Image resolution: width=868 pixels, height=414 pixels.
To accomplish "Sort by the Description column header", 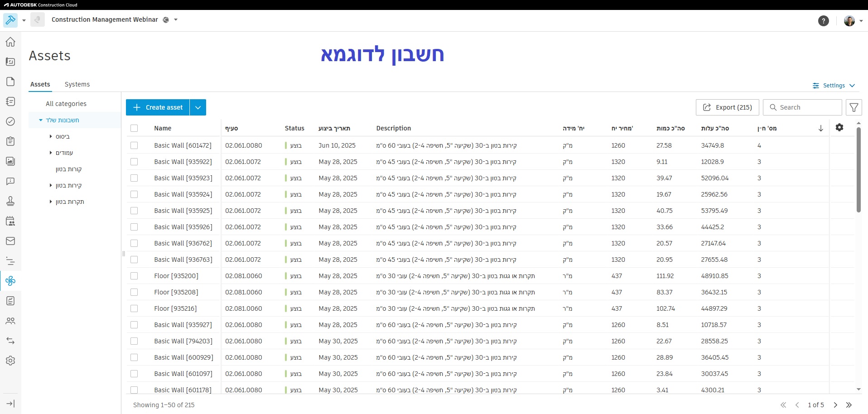I will coord(394,128).
